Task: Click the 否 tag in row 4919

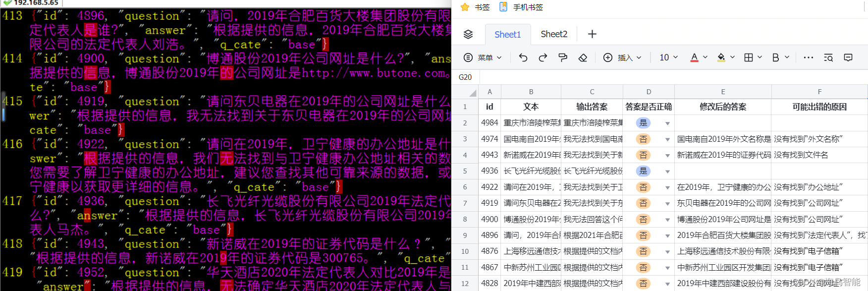Action: 643,203
